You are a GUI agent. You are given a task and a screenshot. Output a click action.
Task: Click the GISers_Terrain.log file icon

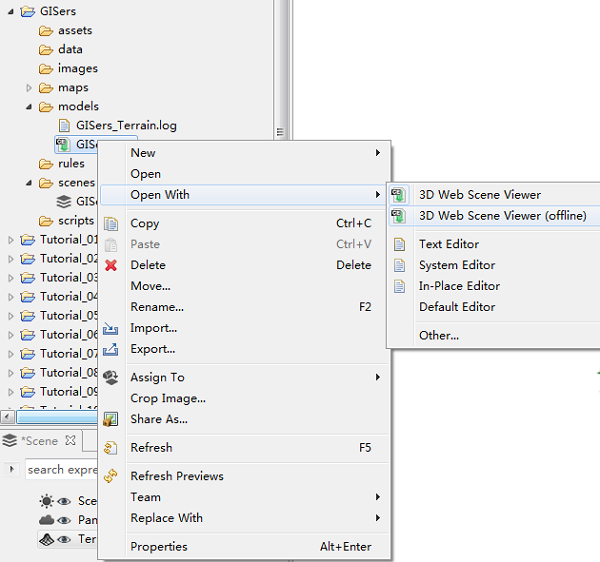(64, 125)
